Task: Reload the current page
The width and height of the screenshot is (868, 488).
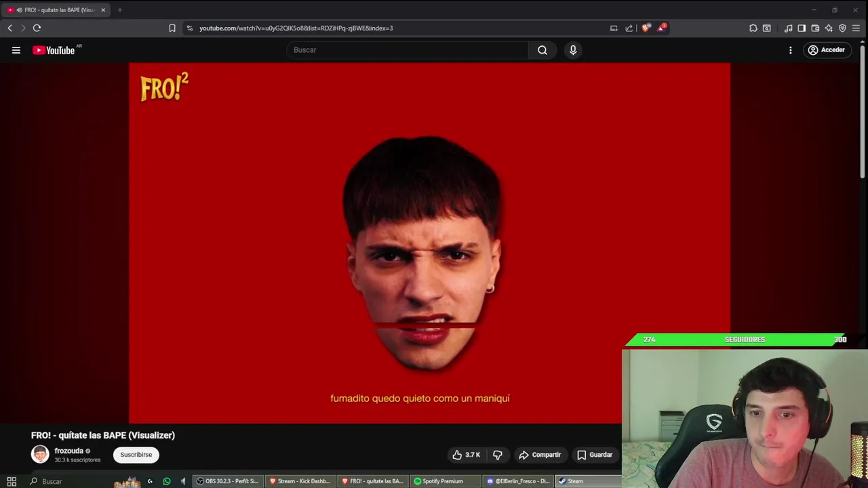Action: click(37, 28)
